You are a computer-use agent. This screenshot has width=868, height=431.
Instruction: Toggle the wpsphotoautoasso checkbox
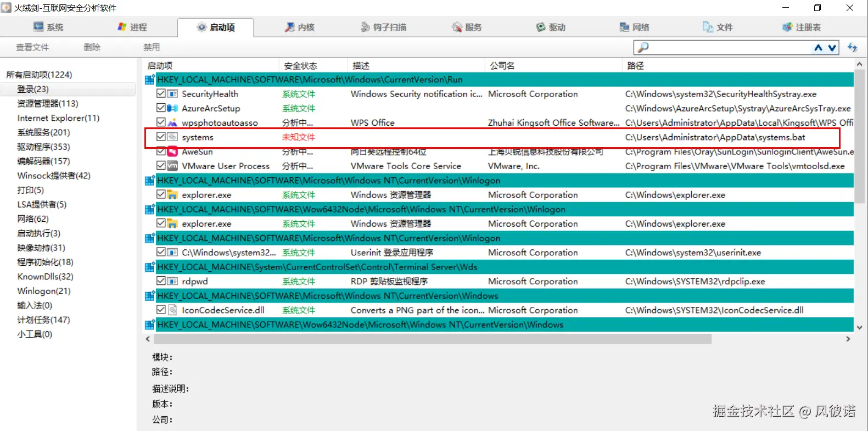coord(161,122)
